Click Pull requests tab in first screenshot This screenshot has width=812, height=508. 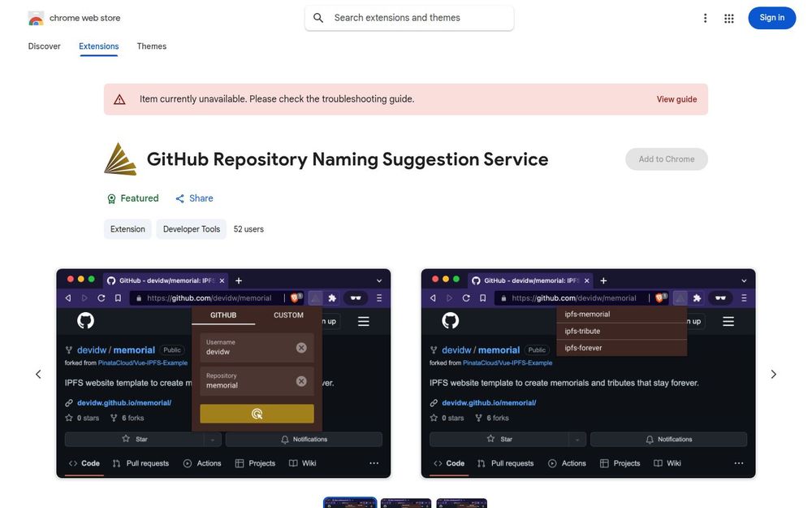(140, 463)
